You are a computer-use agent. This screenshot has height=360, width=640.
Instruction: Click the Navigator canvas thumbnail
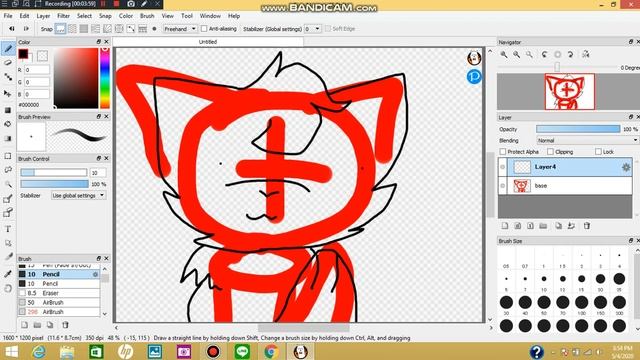[569, 91]
